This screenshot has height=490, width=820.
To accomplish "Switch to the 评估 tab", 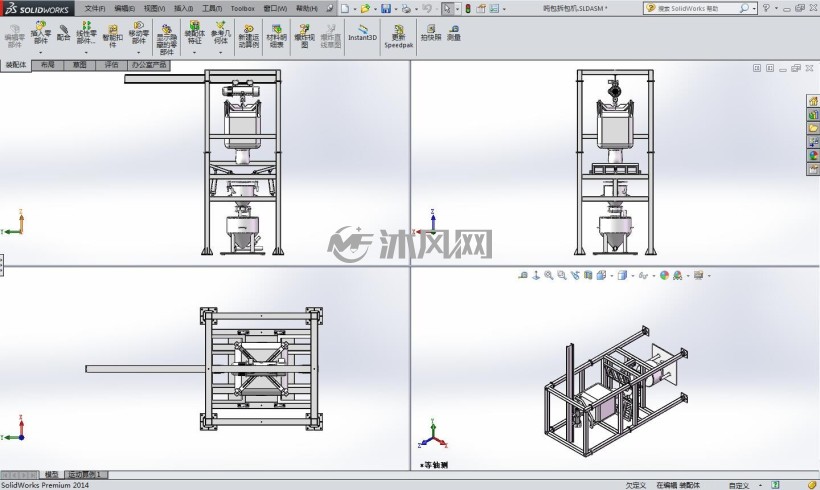I will coord(111,65).
